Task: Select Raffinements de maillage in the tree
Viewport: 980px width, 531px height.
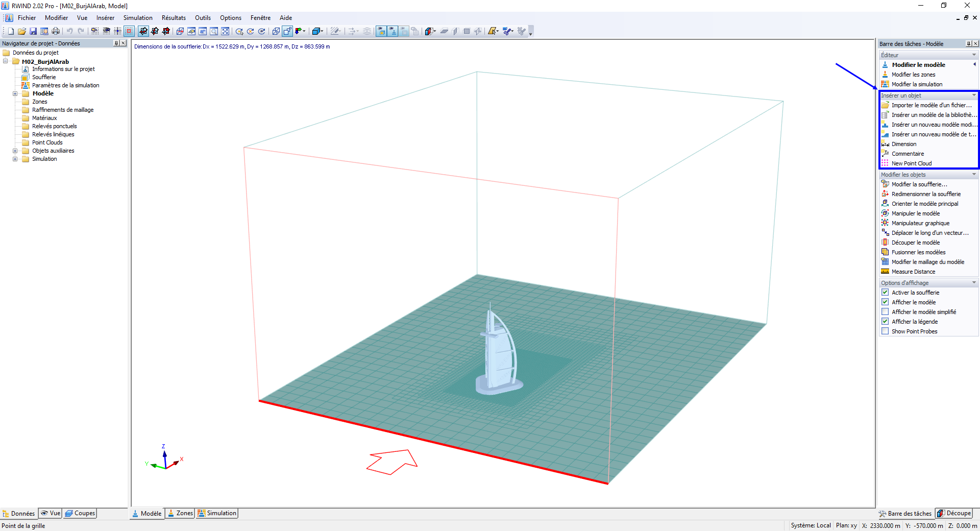Action: 63,110
